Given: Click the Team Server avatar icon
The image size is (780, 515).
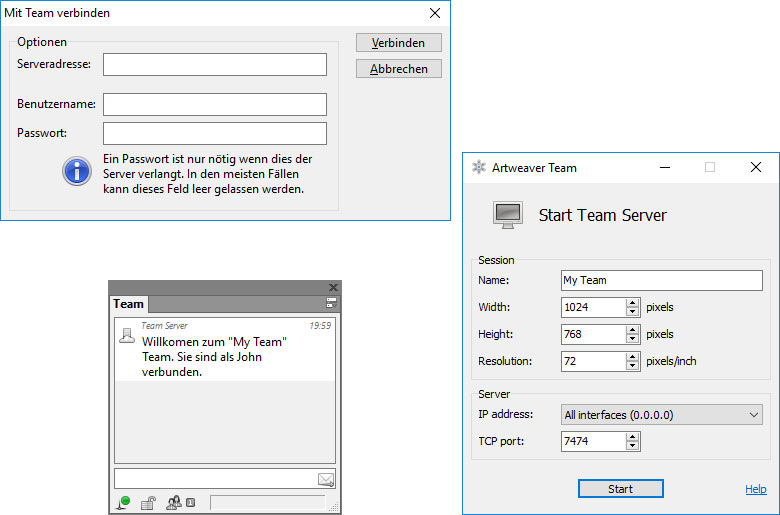Looking at the screenshot, I should point(127,335).
